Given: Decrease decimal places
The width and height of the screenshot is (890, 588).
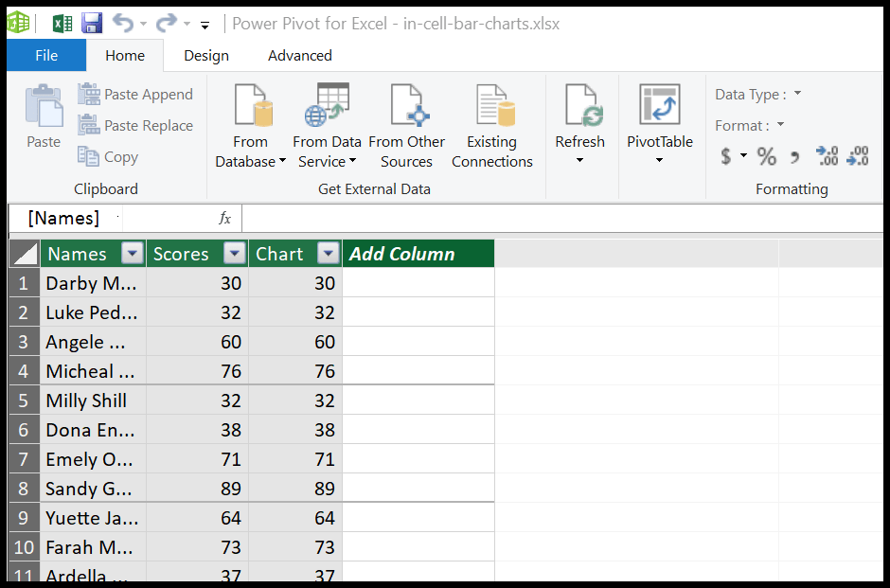Looking at the screenshot, I should [856, 157].
